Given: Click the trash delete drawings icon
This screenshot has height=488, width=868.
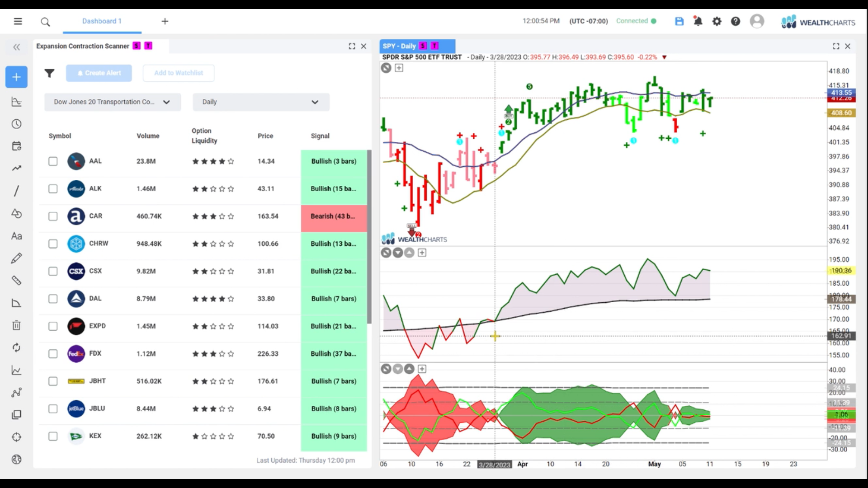Looking at the screenshot, I should tap(16, 325).
